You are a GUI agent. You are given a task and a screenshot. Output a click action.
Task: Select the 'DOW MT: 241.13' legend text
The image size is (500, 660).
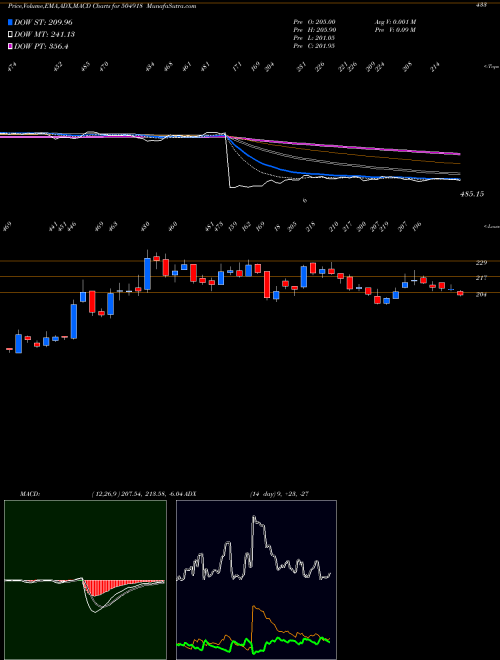pos(45,34)
